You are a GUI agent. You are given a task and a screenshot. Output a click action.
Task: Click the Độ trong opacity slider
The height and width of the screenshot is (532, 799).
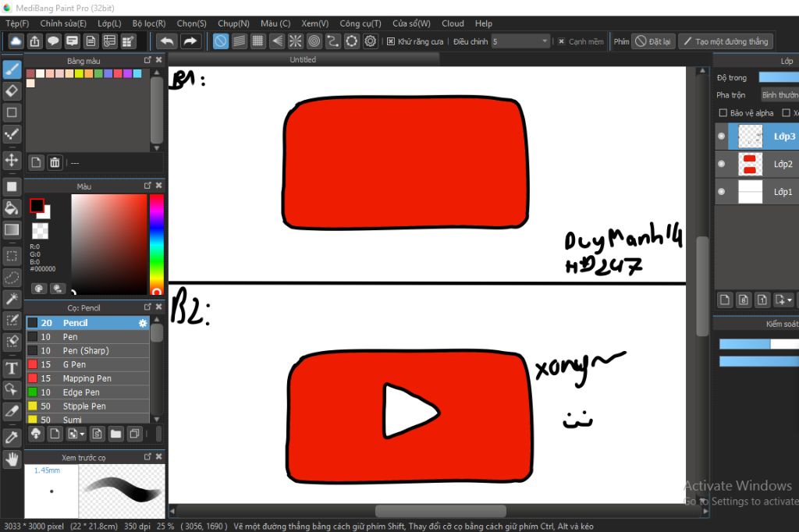click(x=779, y=77)
